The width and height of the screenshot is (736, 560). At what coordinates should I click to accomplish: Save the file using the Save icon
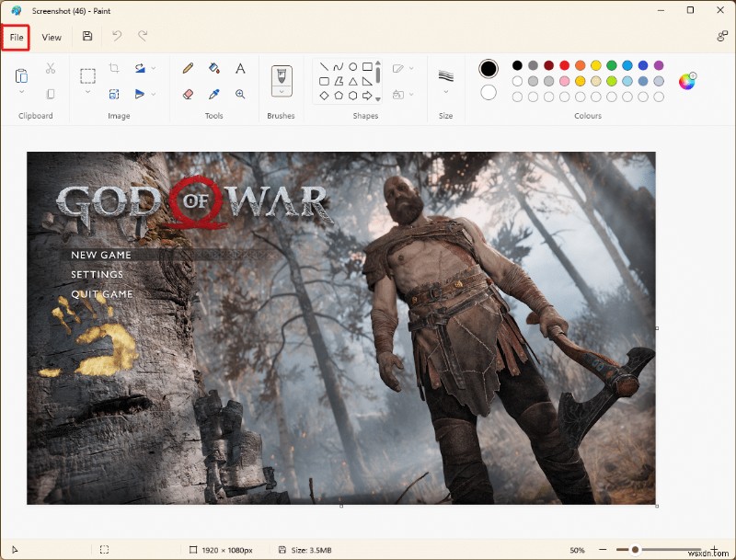point(86,37)
